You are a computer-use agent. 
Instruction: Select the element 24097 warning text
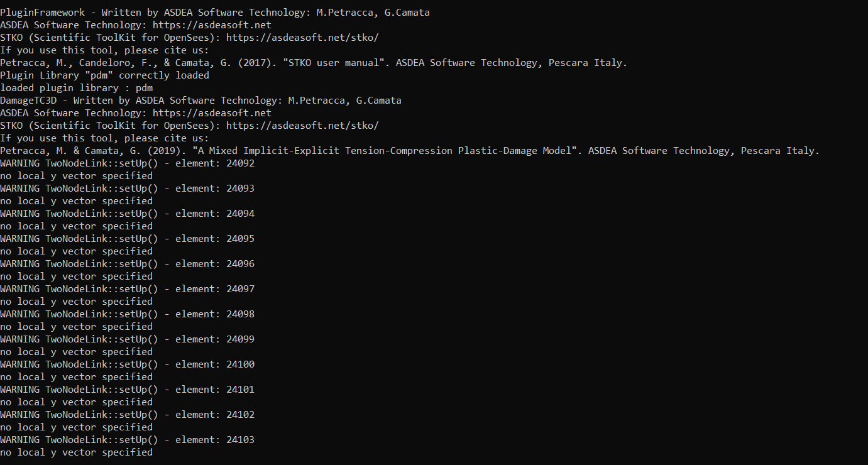pyautogui.click(x=128, y=289)
